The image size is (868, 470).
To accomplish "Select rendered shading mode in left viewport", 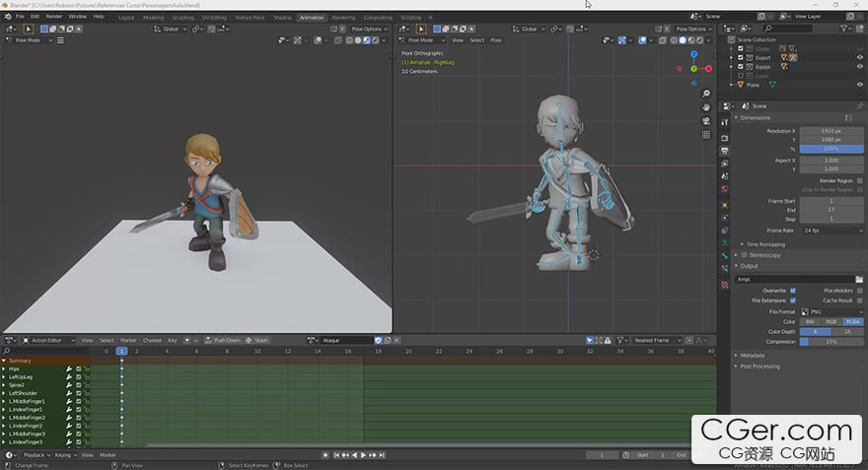I will pos(376,40).
